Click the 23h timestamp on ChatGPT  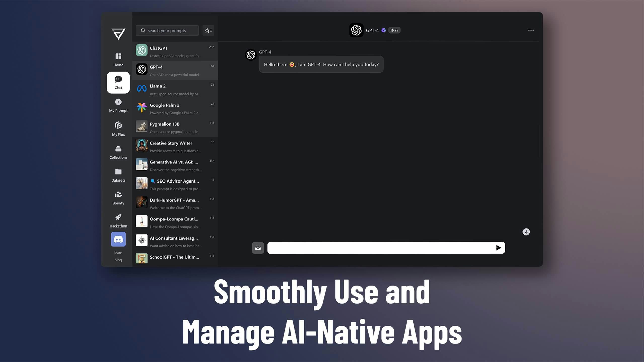point(212,47)
